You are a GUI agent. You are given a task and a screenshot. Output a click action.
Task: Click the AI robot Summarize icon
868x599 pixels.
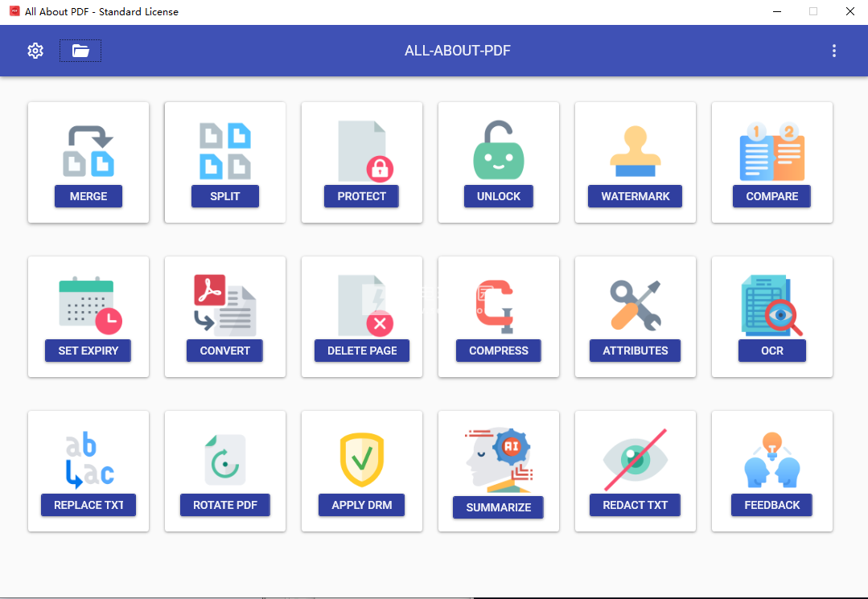point(499,460)
